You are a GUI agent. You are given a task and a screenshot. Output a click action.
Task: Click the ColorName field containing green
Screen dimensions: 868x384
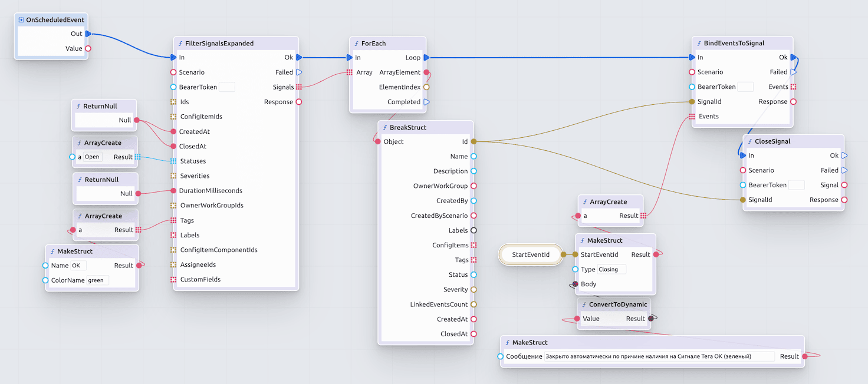(98, 280)
